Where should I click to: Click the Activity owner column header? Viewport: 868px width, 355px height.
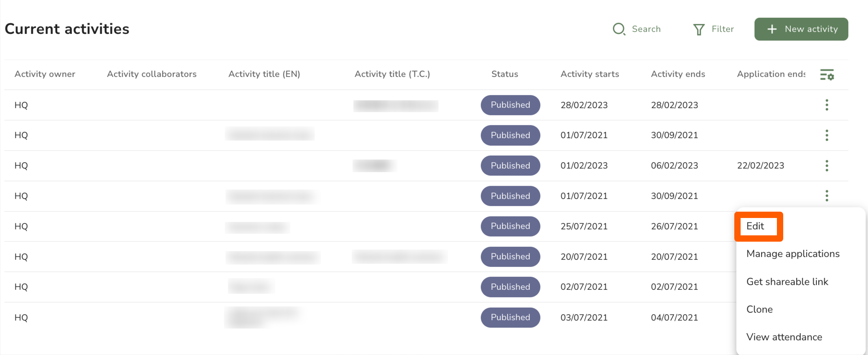(45, 74)
